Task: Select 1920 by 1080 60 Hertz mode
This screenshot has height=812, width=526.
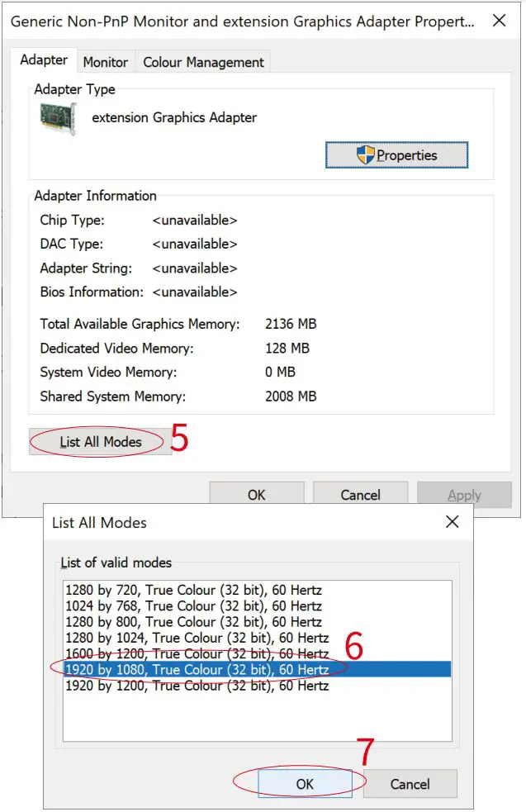Action: (258, 670)
